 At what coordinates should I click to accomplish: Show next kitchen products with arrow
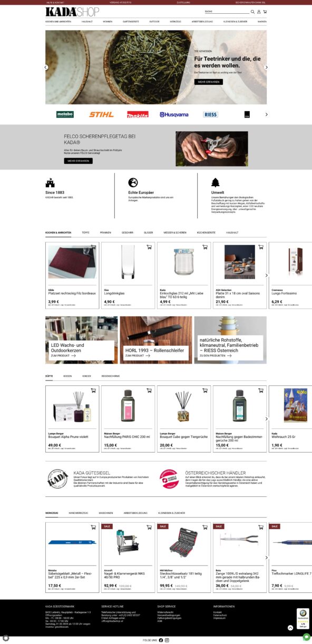click(x=266, y=275)
